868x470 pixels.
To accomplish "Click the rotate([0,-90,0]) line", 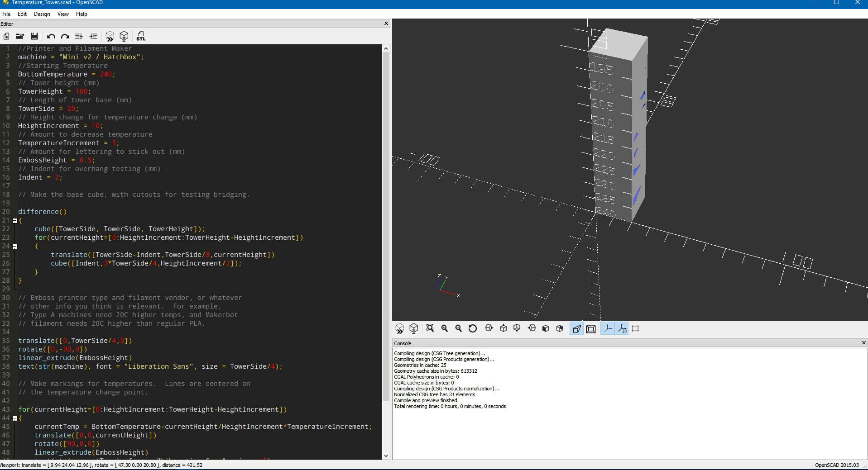I will [x=53, y=349].
